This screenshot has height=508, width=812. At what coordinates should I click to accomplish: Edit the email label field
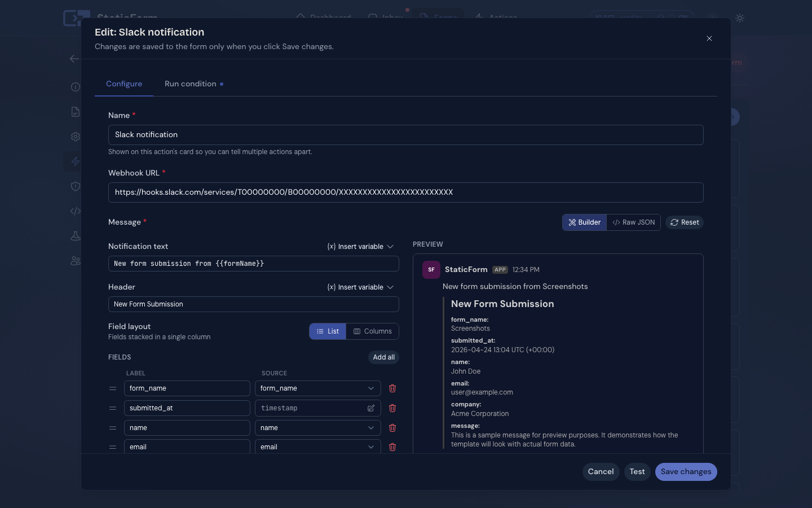pyautogui.click(x=187, y=446)
